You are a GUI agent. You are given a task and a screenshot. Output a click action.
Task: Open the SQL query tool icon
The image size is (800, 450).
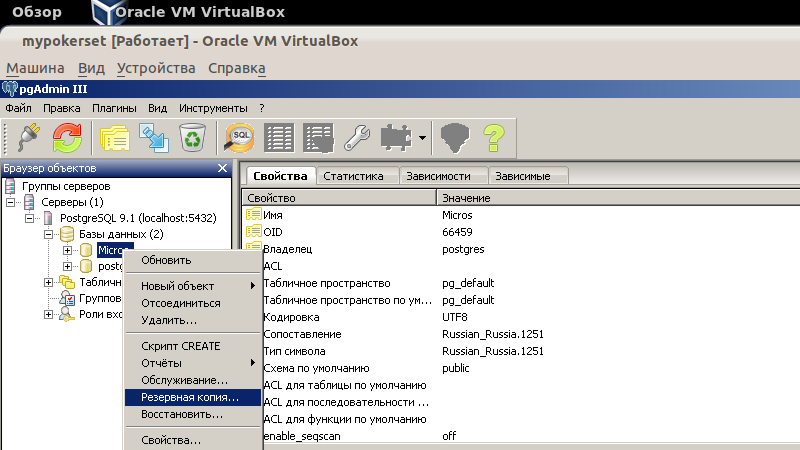pyautogui.click(x=240, y=137)
